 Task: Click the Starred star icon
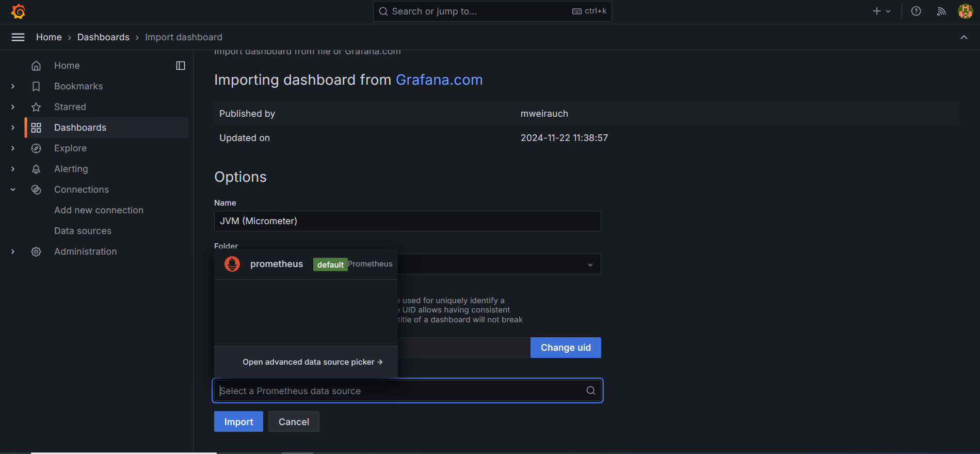(36, 107)
